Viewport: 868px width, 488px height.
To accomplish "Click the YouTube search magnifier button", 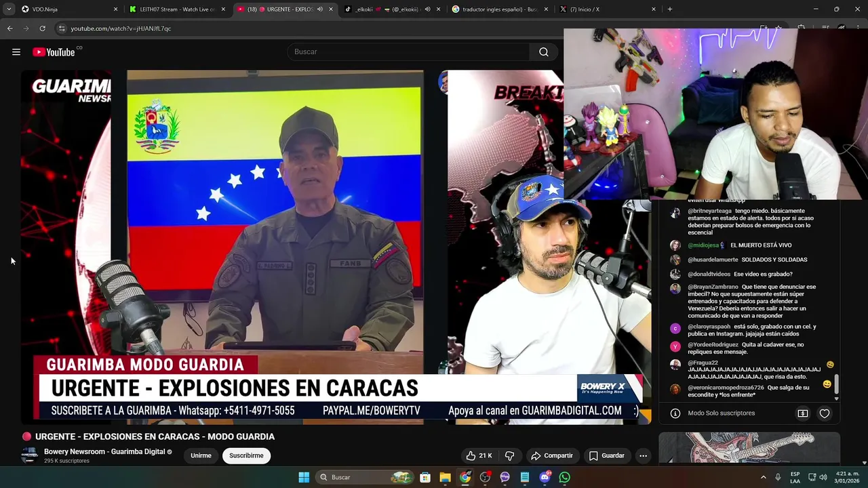I will tap(544, 52).
